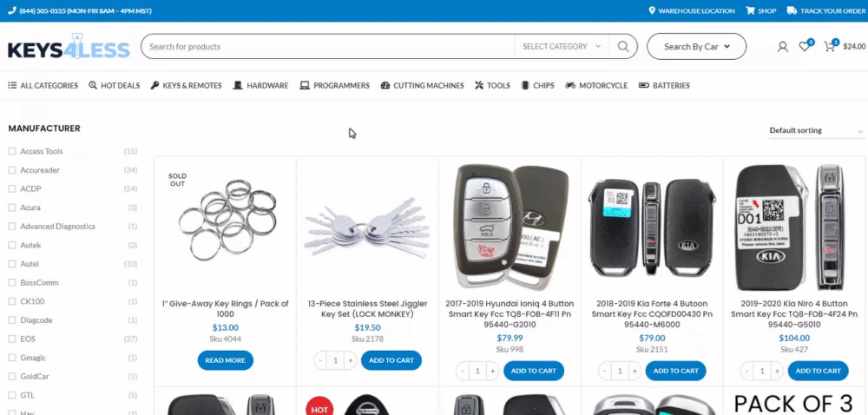Open the shopping cart icon
Screen dimensions: 868x415
pos(829,47)
